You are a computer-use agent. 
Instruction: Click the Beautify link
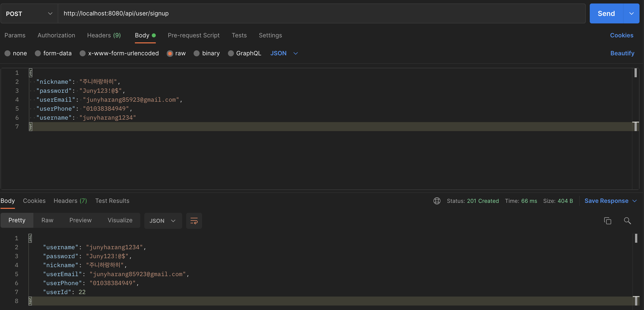tap(622, 53)
